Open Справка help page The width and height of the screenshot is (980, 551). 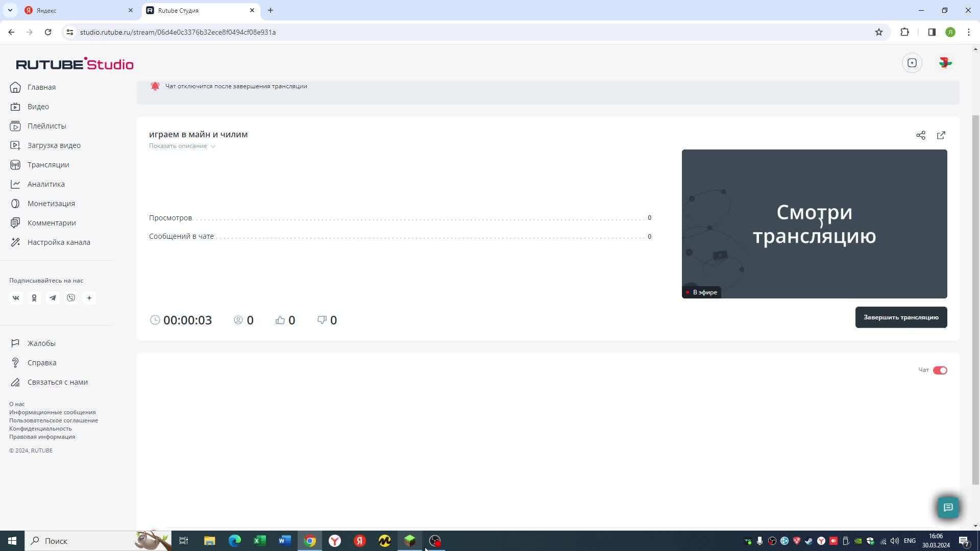pyautogui.click(x=42, y=363)
